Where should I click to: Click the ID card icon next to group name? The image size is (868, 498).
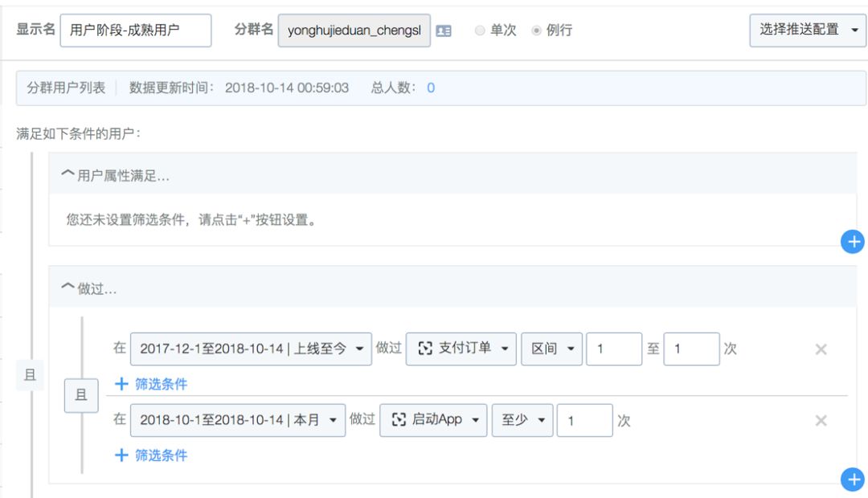click(444, 31)
